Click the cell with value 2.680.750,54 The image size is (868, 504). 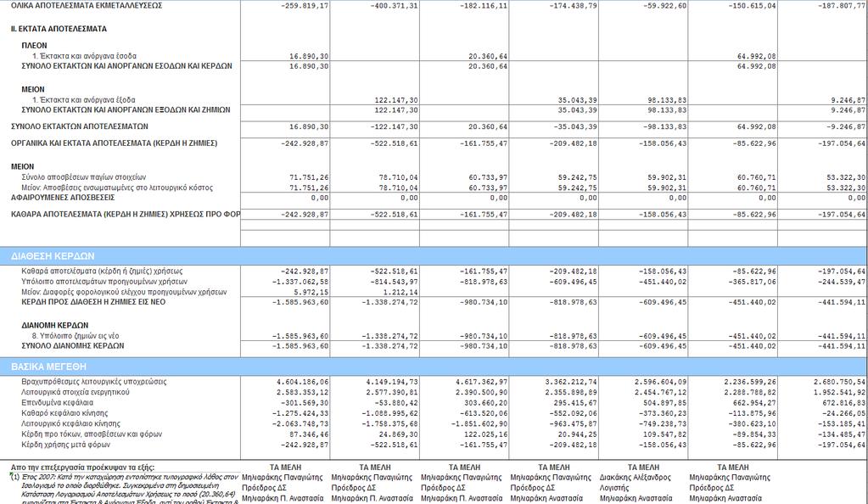[840, 382]
